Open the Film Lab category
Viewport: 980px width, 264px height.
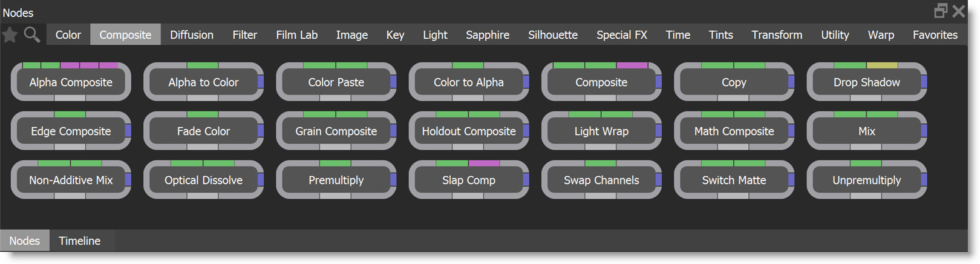[x=296, y=35]
